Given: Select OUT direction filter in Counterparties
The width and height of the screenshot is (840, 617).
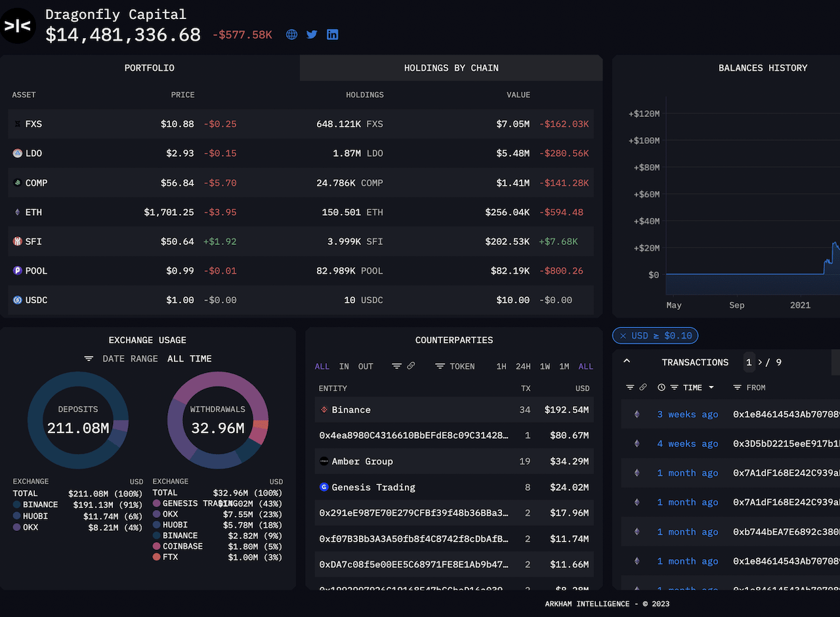Looking at the screenshot, I should (366, 366).
